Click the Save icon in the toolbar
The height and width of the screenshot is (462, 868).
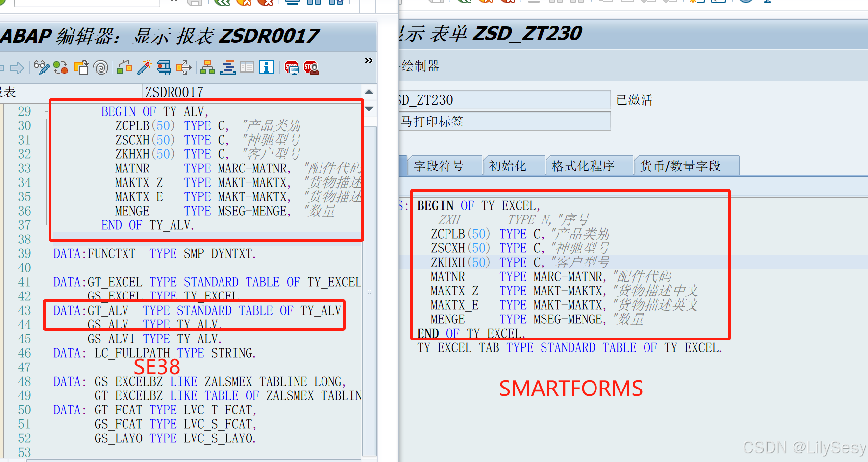click(x=195, y=3)
